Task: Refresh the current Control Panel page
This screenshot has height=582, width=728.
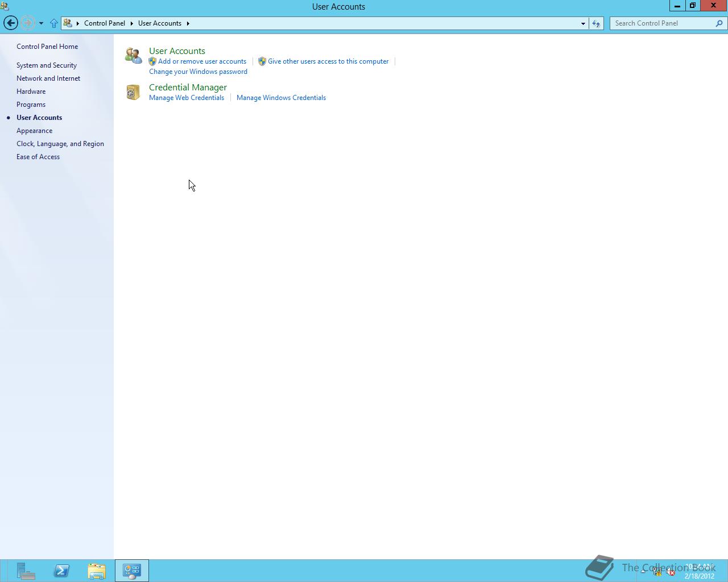Action: [x=596, y=23]
